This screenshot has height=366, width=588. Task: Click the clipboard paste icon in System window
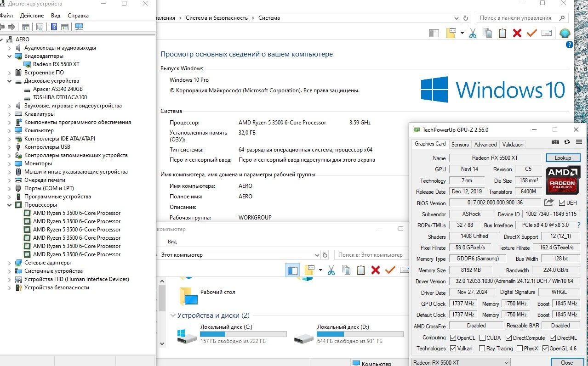[x=502, y=33]
